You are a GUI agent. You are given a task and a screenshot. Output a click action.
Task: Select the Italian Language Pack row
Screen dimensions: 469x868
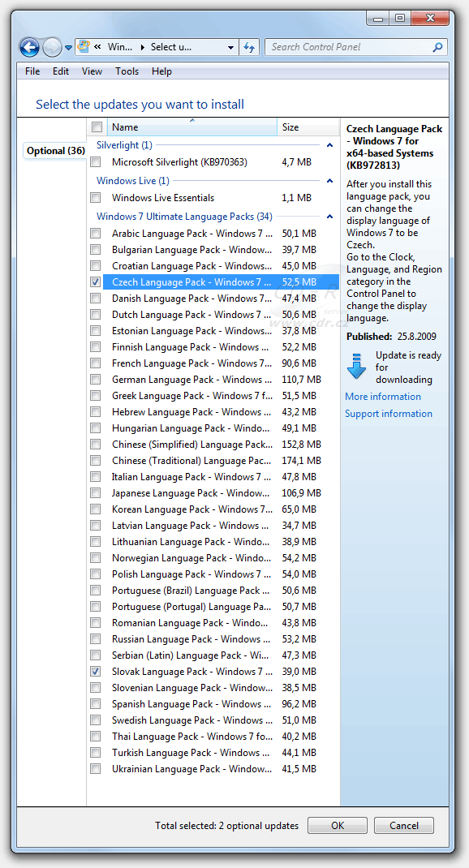pos(221,477)
